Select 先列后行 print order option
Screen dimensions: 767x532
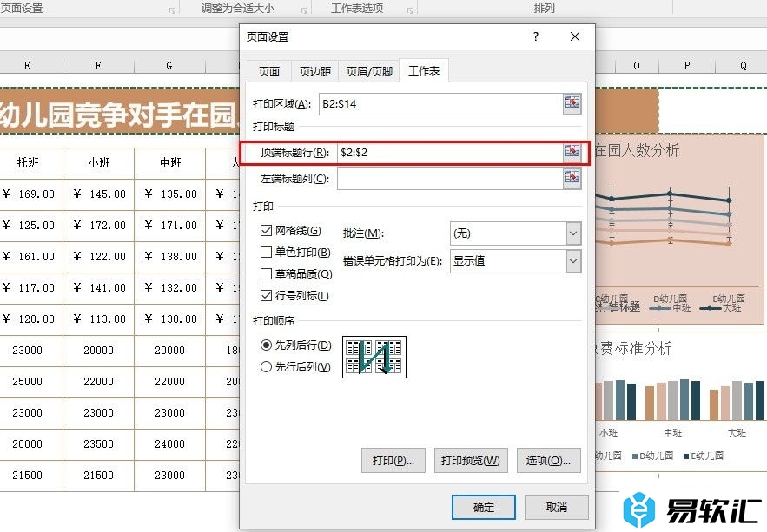266,345
